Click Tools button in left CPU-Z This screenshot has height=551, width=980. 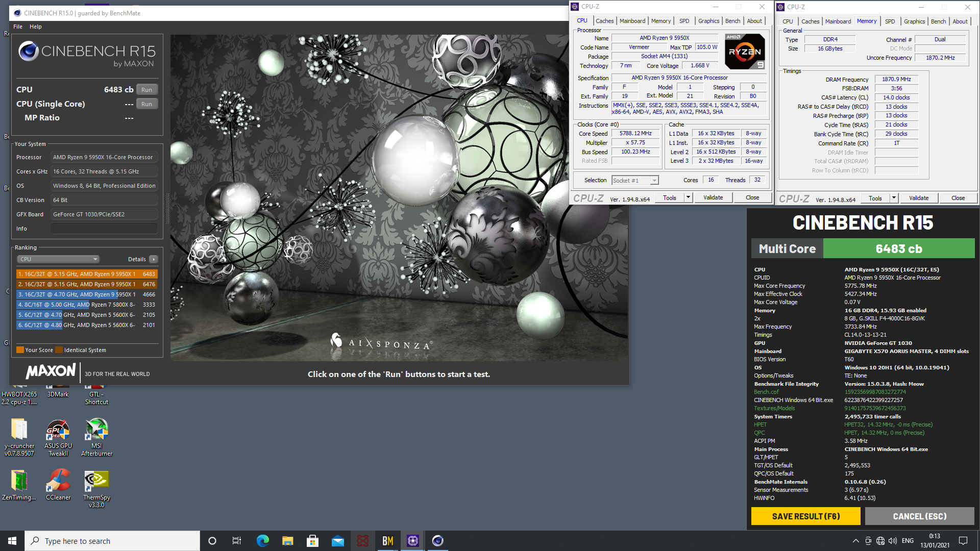coord(670,197)
